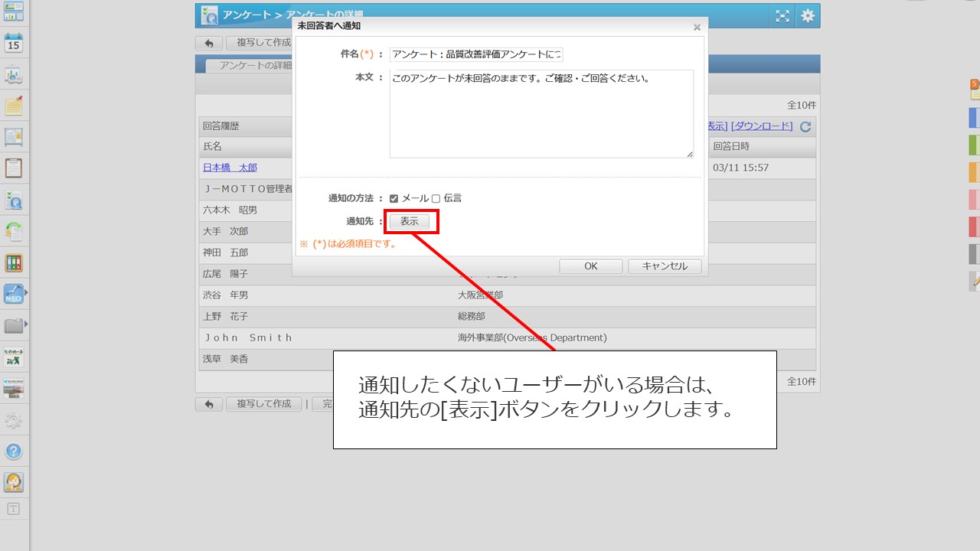Image resolution: width=980 pixels, height=551 pixels.
Task: Click the blue photo banner thumbnail in sidebar
Action: [x=14, y=389]
